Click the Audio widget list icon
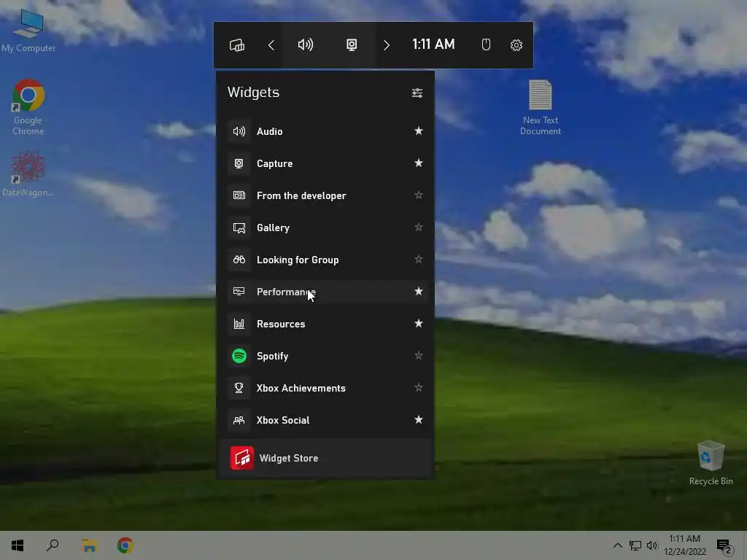 click(x=239, y=131)
